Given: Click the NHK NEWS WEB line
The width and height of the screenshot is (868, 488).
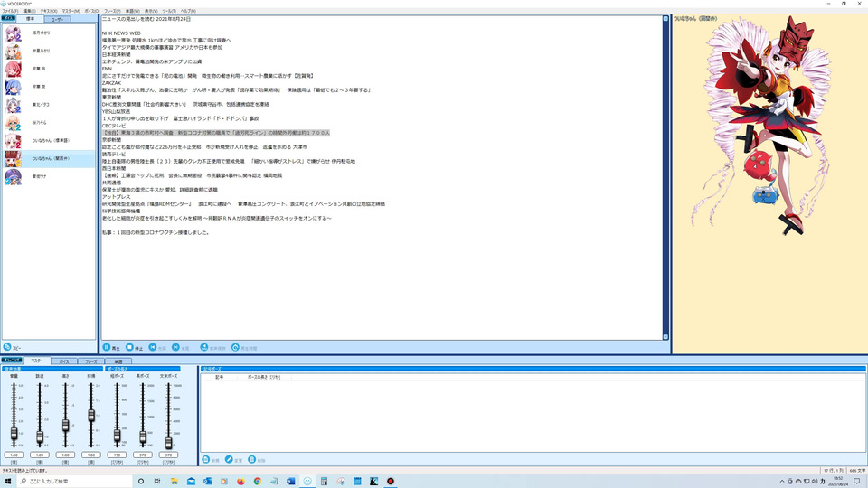Looking at the screenshot, I should click(121, 33).
